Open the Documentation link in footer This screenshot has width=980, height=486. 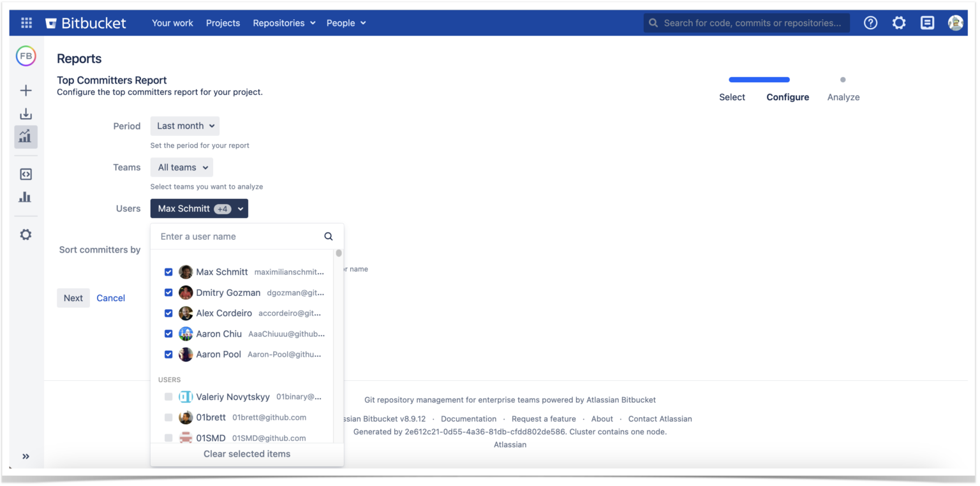469,419
